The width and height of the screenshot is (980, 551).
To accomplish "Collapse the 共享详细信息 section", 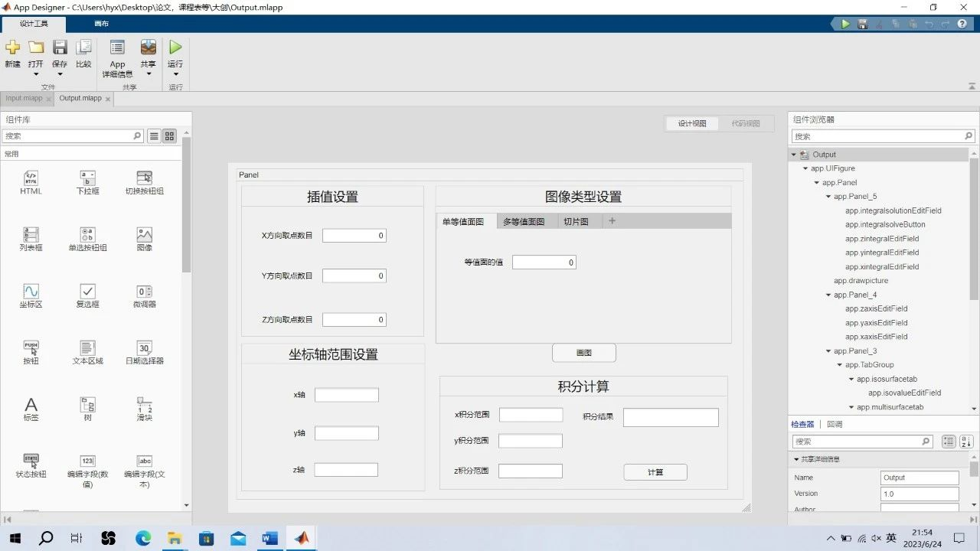I will click(795, 459).
